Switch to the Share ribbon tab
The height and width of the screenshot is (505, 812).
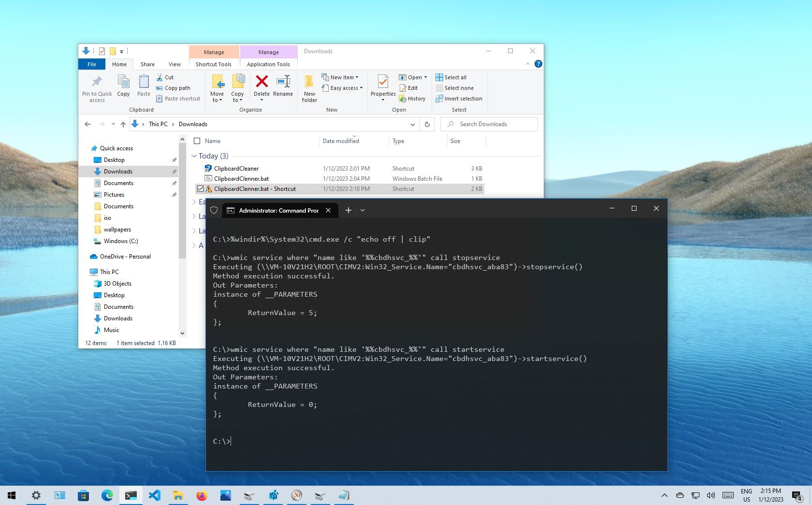(x=147, y=64)
